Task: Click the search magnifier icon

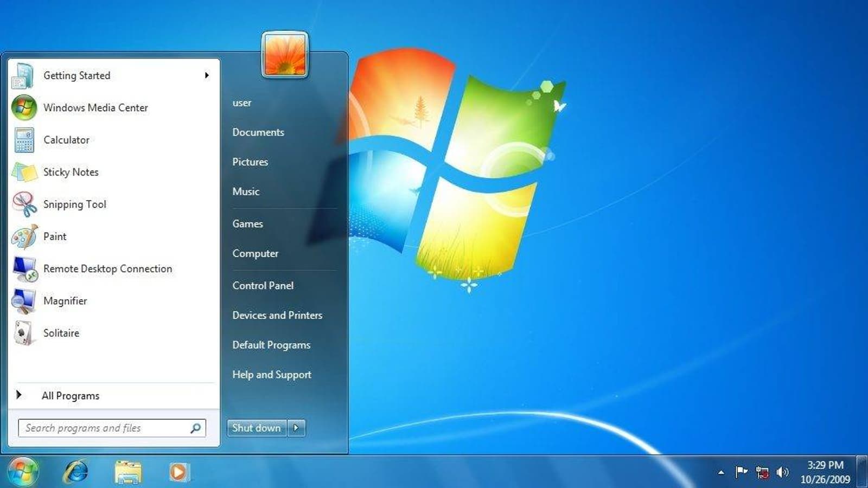Action: click(195, 428)
